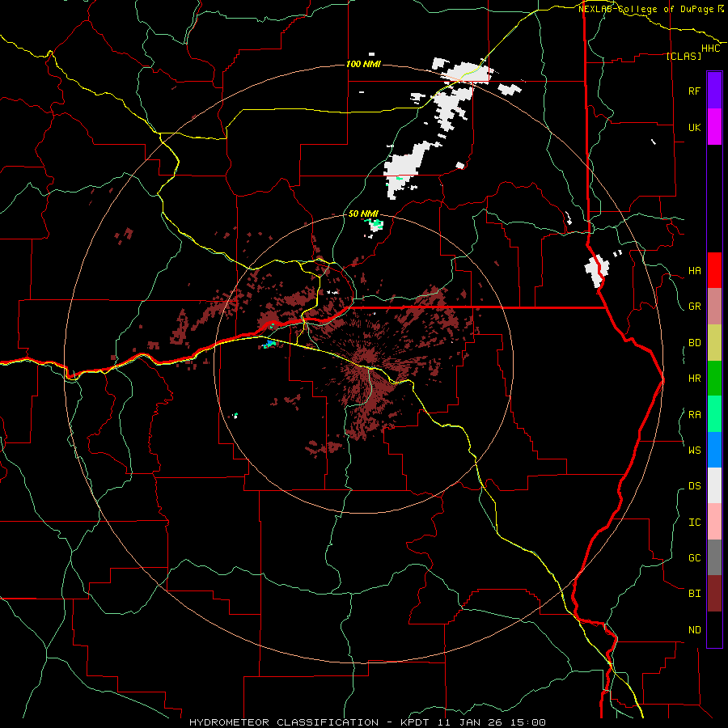Click the HHC product code text

coord(711,49)
